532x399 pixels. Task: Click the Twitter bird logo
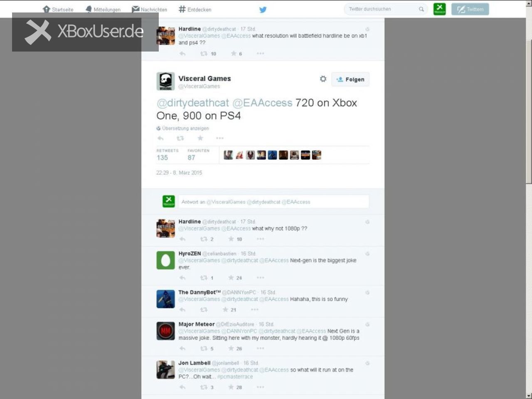[x=263, y=10]
